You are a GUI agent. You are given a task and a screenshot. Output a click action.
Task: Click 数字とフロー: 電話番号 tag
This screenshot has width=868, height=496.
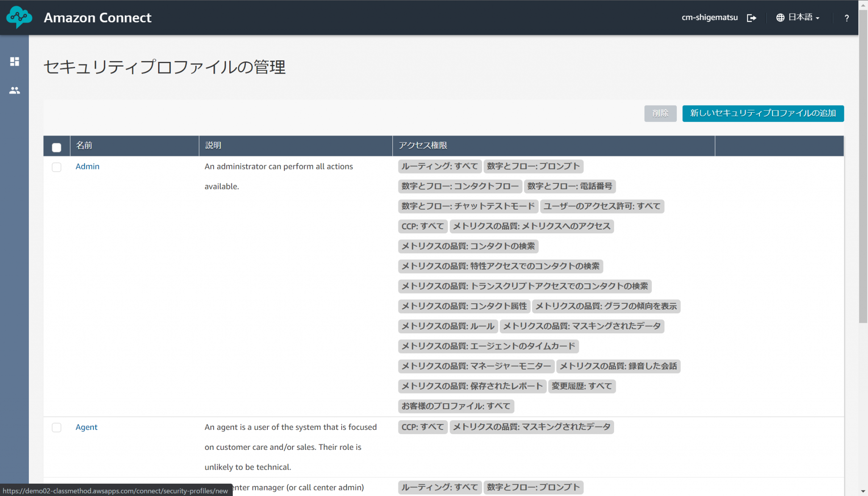coord(570,186)
